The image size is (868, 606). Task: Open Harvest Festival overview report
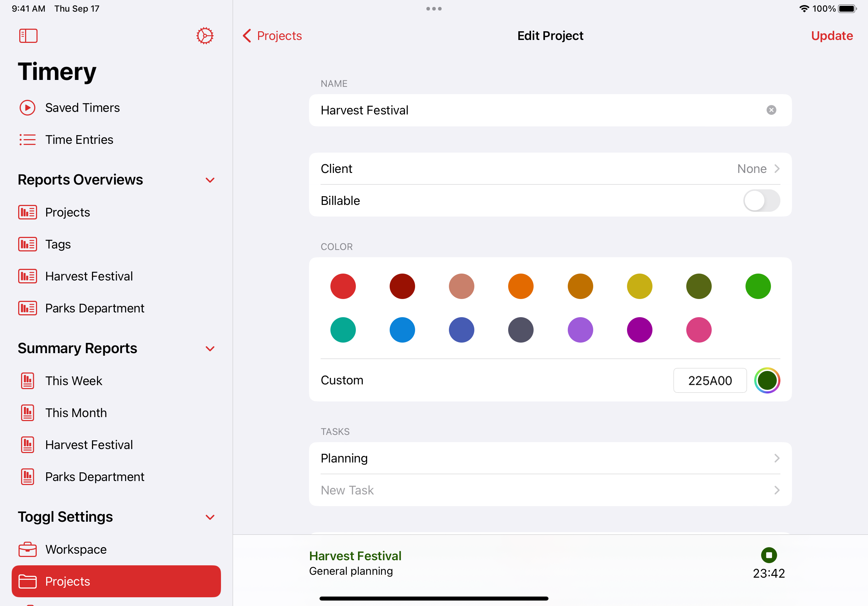pos(116,276)
